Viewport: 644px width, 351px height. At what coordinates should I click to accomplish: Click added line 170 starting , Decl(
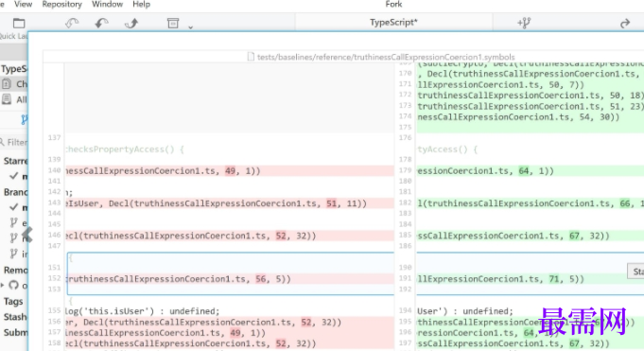pos(531,74)
